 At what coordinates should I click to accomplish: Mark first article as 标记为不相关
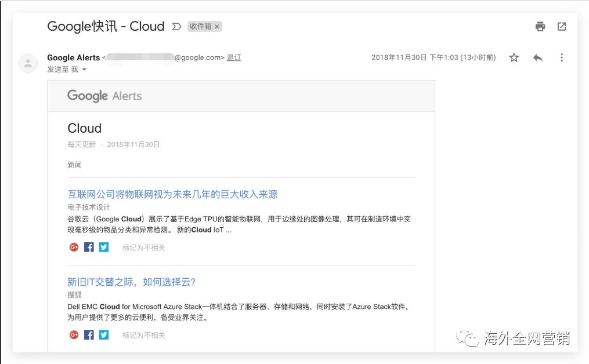[144, 247]
